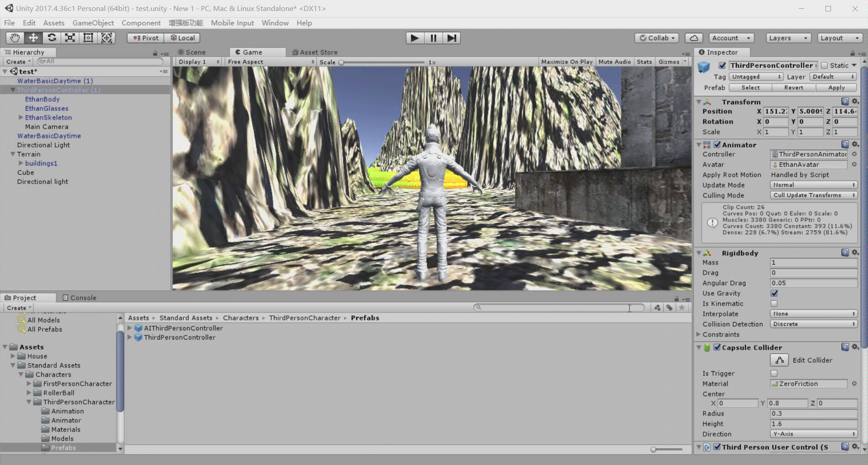The height and width of the screenshot is (465, 868).
Task: Toggle Is Kinematic on the Rigidbody
Action: pos(773,303)
